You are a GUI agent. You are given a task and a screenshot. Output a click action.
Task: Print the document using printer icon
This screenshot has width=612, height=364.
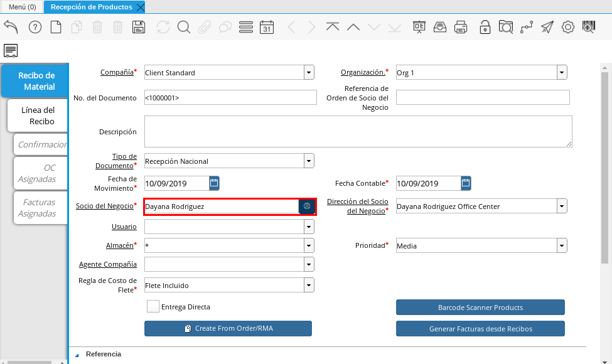point(461,27)
